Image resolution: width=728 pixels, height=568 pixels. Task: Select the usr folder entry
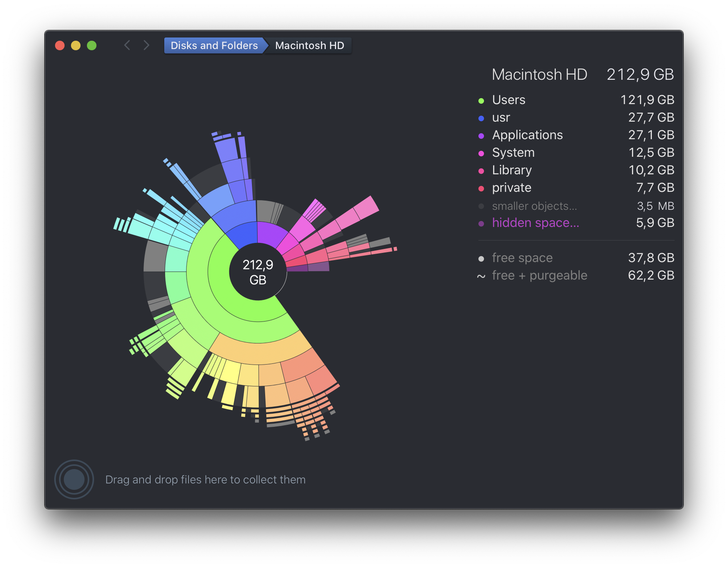tap(576, 117)
